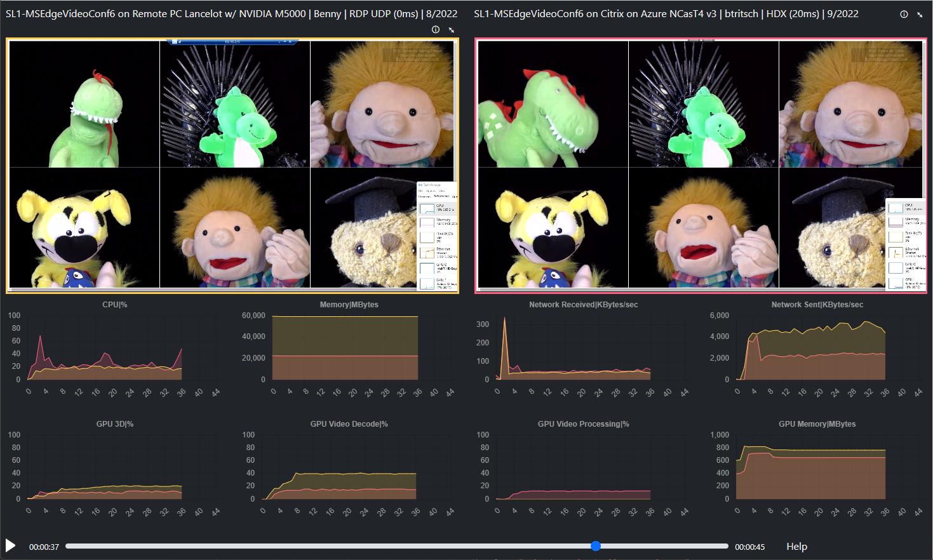Click the GPU 3D|% chart
This screenshot has width=933, height=560.
(x=114, y=469)
